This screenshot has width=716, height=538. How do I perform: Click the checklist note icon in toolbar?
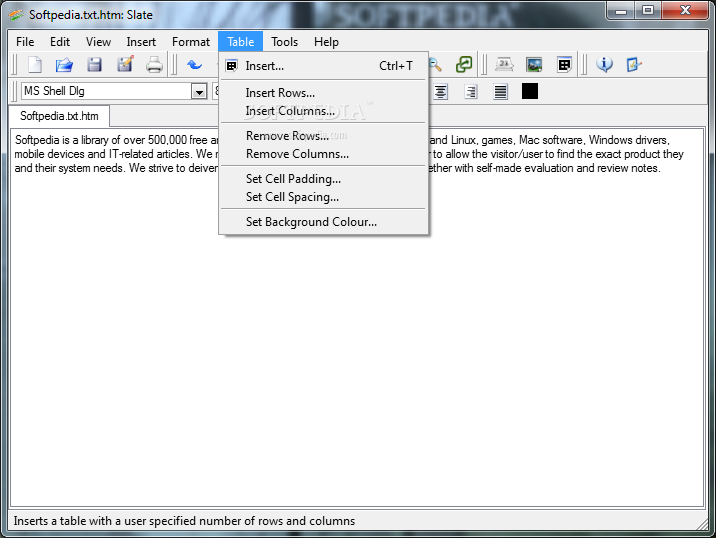click(x=634, y=65)
